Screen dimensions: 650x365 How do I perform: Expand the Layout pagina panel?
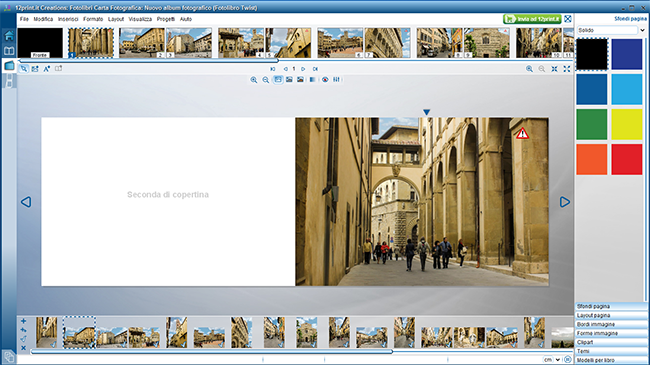(611, 315)
